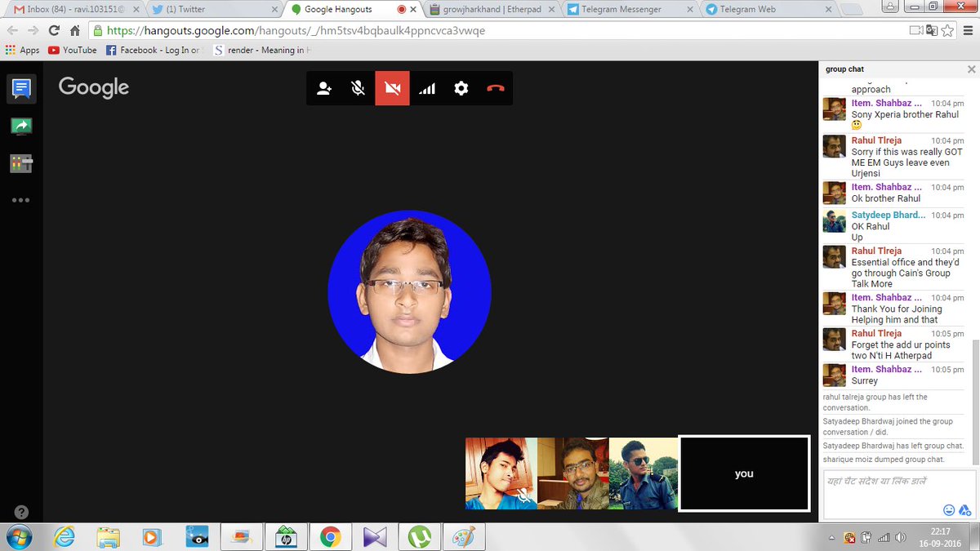Toggle the red camera off button

pyautogui.click(x=392, y=88)
